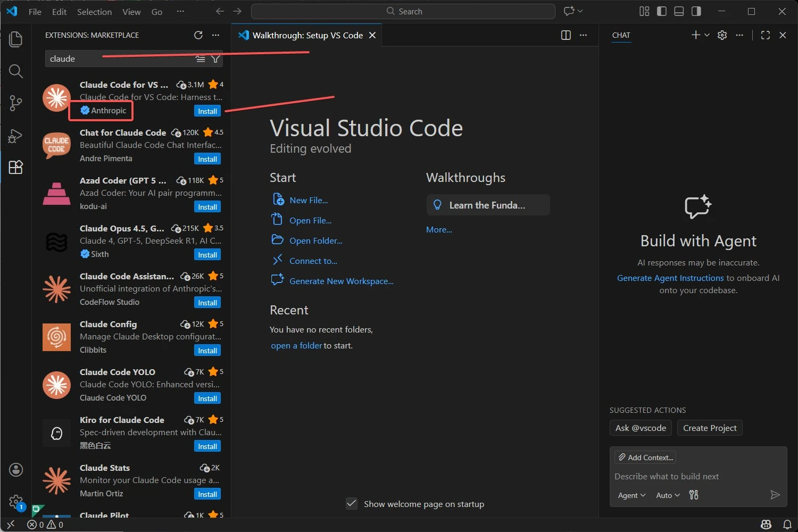Click Add Context button in chat
798x532 pixels.
click(645, 458)
